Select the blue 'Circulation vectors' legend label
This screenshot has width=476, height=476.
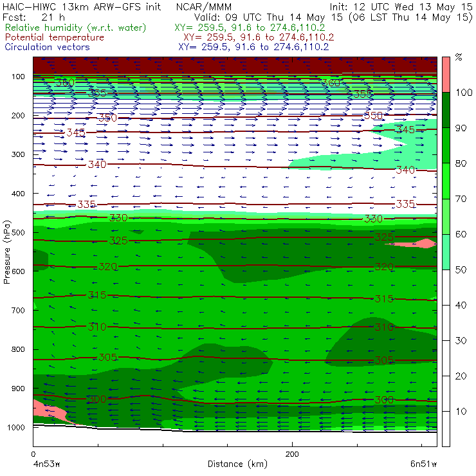(47, 47)
